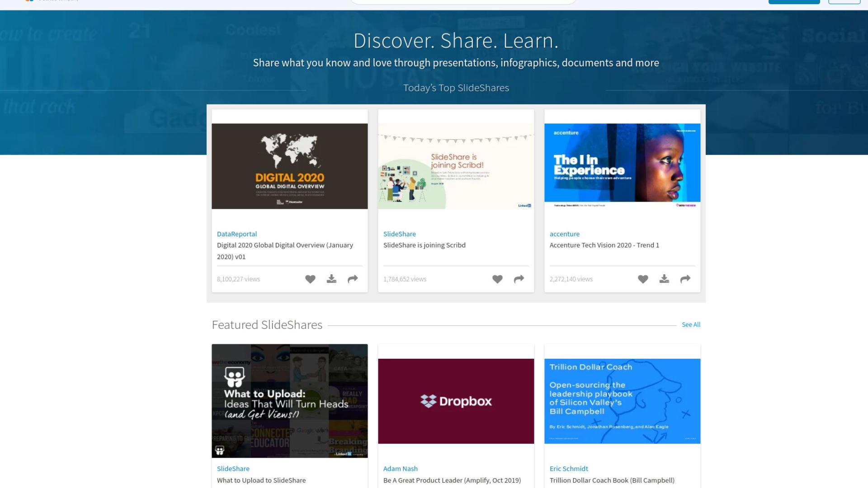Screen dimensions: 868x488
Task: Open the Trillion Dollar Coach thumbnail
Action: pos(623,401)
